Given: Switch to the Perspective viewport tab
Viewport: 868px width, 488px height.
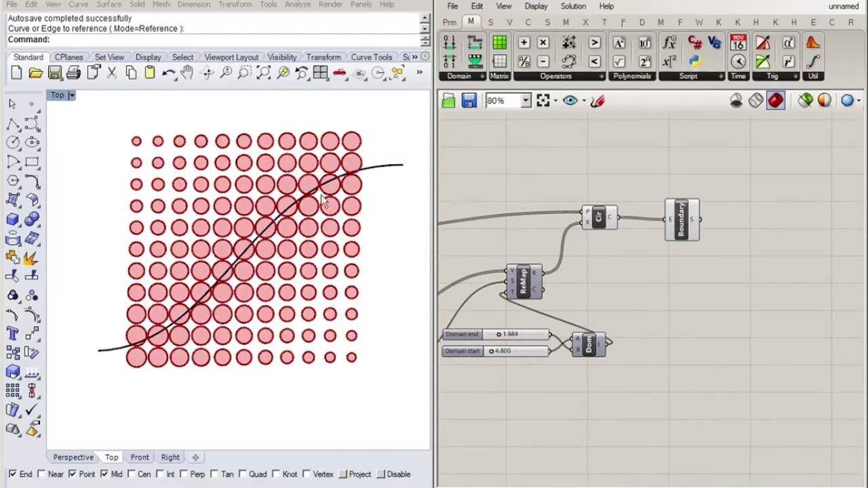Looking at the screenshot, I should pos(73,457).
